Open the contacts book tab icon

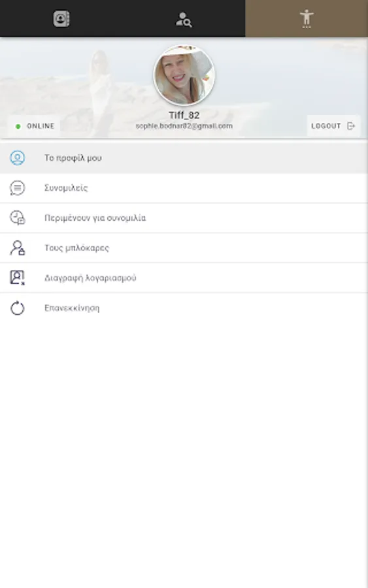click(x=61, y=18)
